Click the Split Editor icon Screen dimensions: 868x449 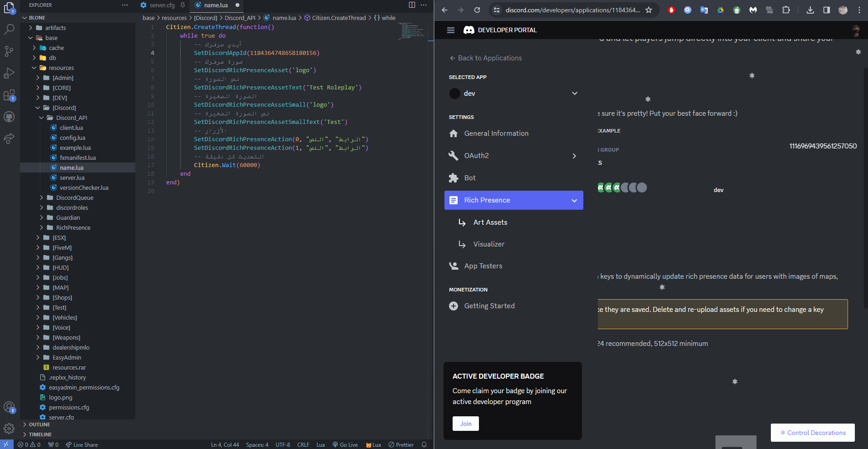pos(412,5)
